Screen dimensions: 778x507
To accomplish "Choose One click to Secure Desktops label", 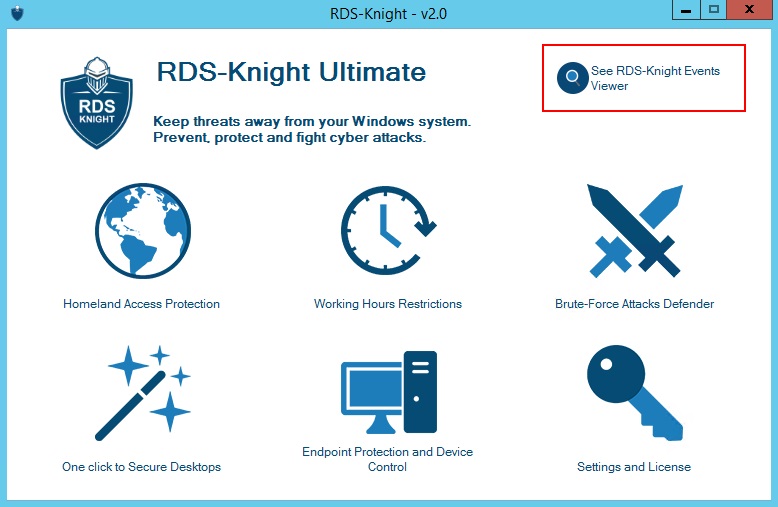I will pyautogui.click(x=142, y=467).
